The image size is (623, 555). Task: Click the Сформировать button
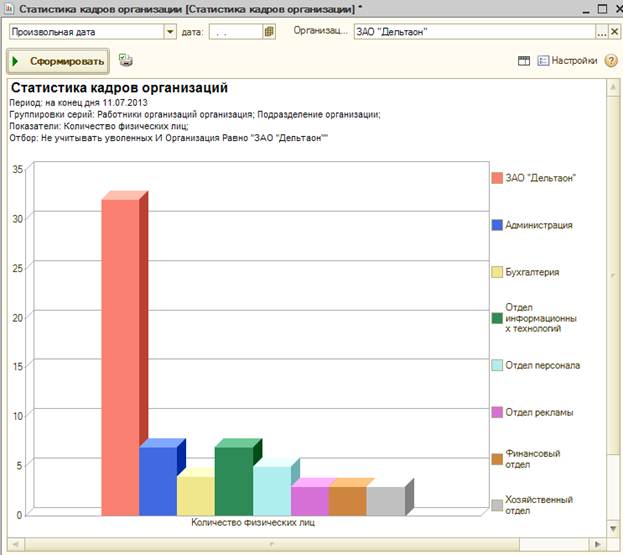pos(57,61)
